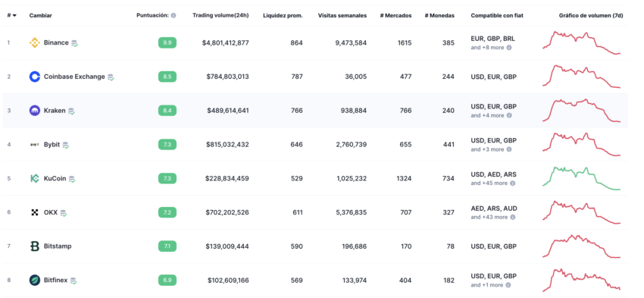Click info icon beside Binance's +8 more
This screenshot has width=644, height=298.
tap(509, 48)
